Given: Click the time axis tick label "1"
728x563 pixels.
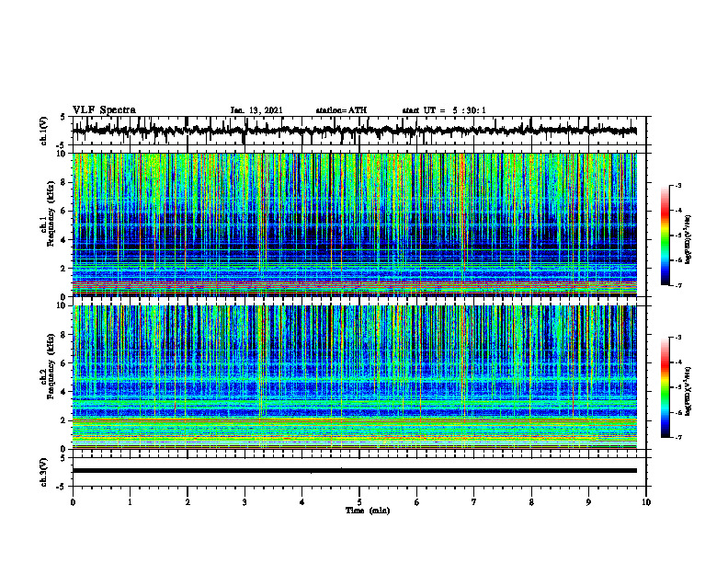Looking at the screenshot, I should click(x=130, y=502).
